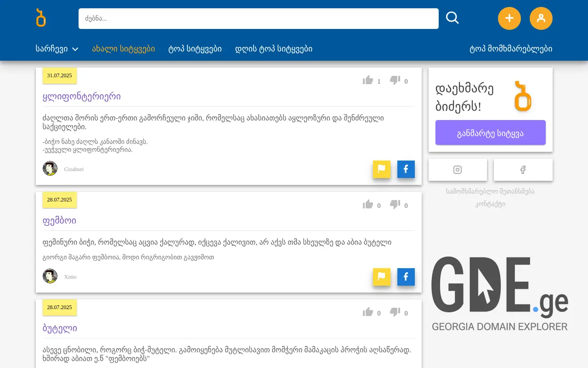The height and width of the screenshot is (368, 588).
Task: Open the search magnifier icon
Action: tap(452, 17)
